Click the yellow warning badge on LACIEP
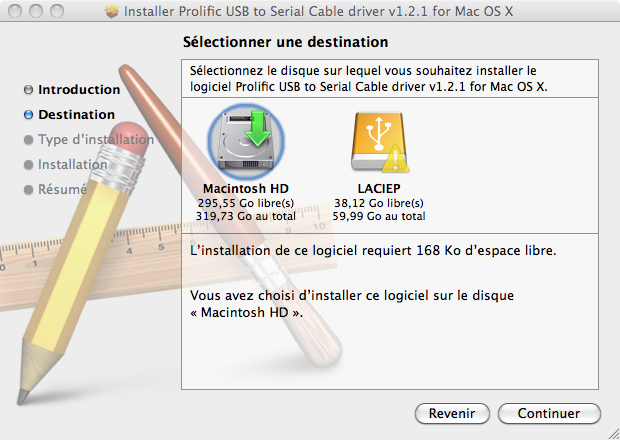The height and width of the screenshot is (440, 620). click(x=395, y=159)
